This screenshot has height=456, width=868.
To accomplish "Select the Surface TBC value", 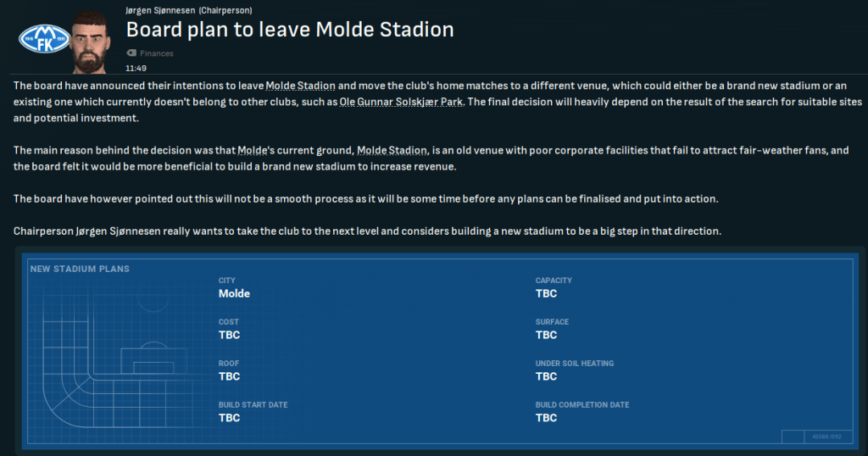I will coord(546,335).
